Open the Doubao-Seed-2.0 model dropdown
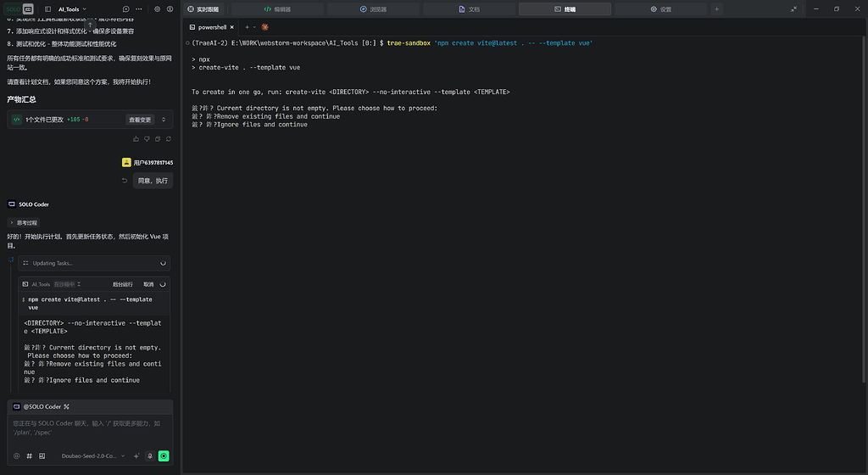This screenshot has height=475, width=868. coord(93,456)
